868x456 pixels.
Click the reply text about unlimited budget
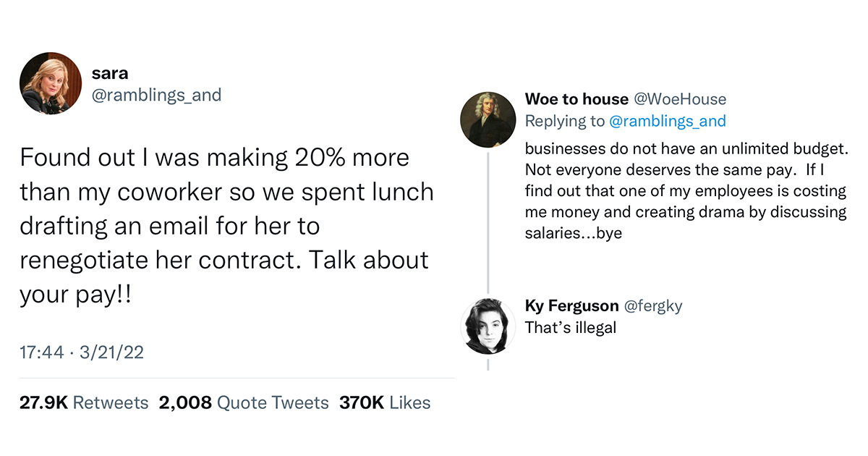click(x=685, y=192)
